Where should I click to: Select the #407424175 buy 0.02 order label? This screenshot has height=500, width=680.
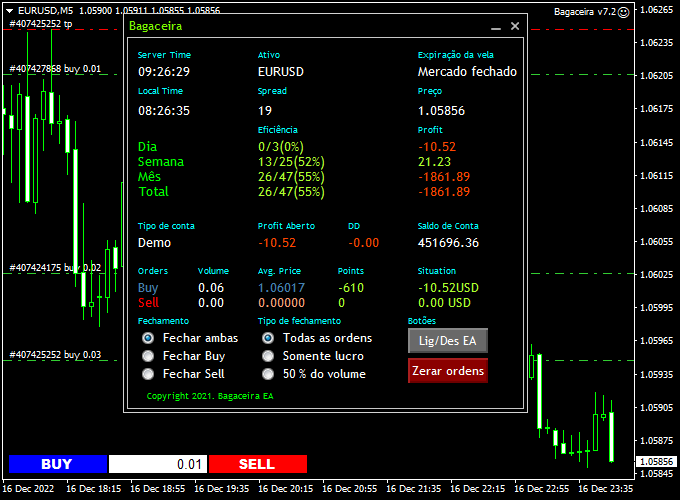[55, 268]
